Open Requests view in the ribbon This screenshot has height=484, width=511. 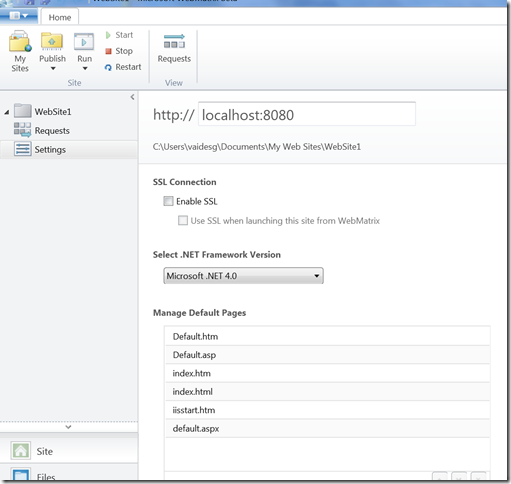174,48
